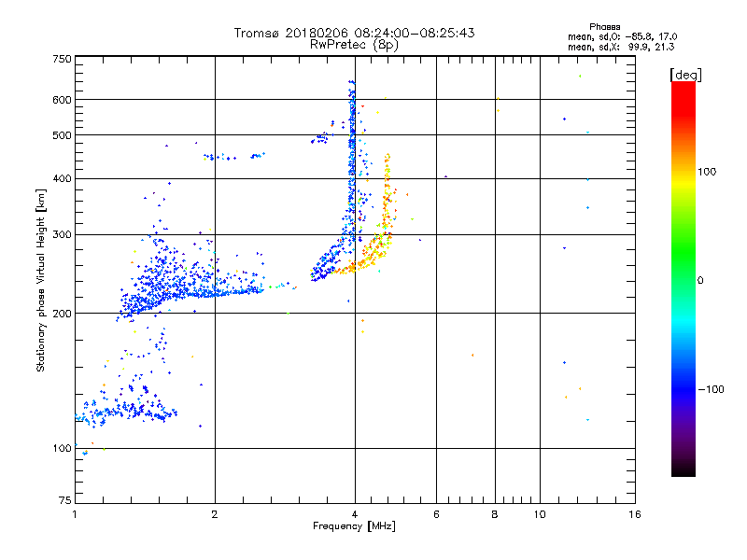
Task: Click the colorbar tick label "0"
Action: pos(699,281)
